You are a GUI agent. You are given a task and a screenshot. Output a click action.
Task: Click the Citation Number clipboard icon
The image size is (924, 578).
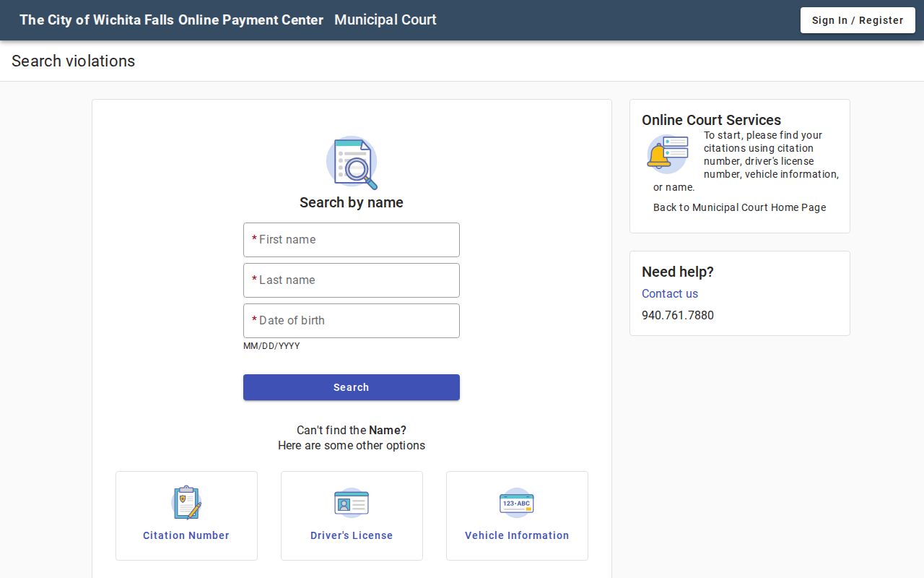tap(186, 503)
